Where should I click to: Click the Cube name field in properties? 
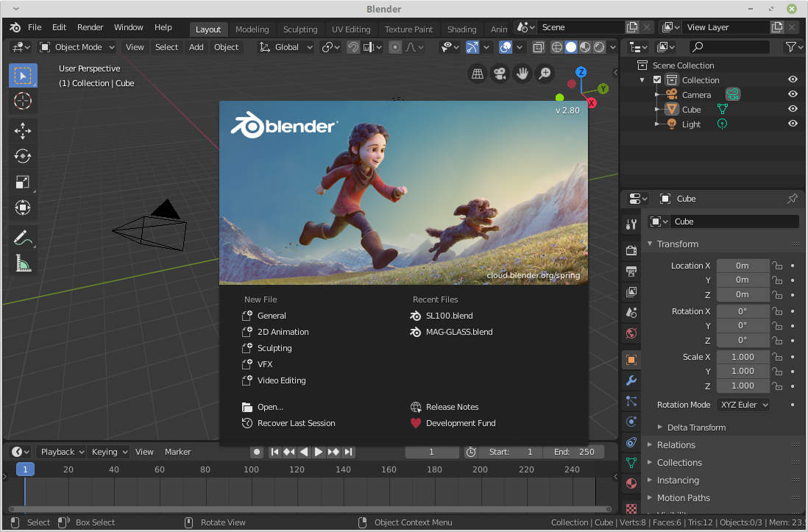pos(736,221)
